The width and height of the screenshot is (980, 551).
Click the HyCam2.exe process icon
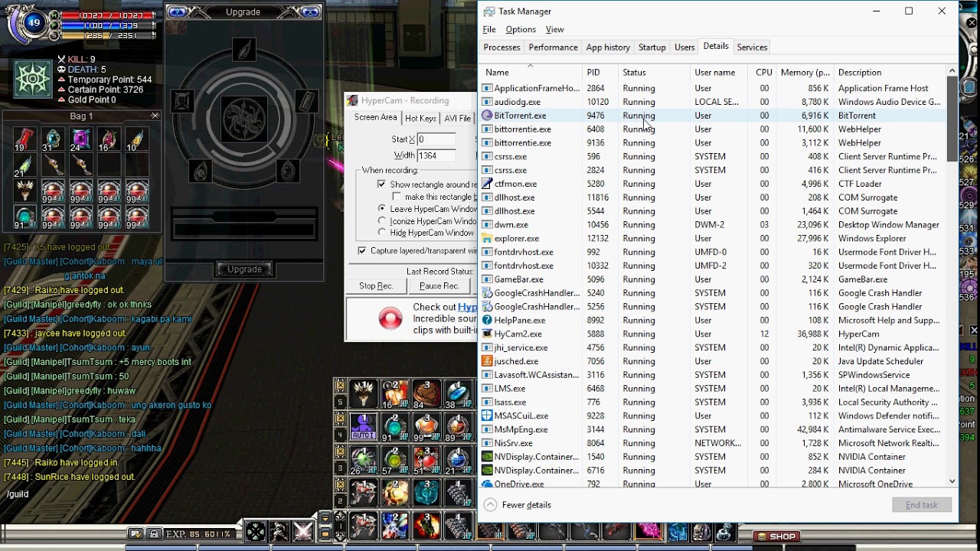[487, 334]
